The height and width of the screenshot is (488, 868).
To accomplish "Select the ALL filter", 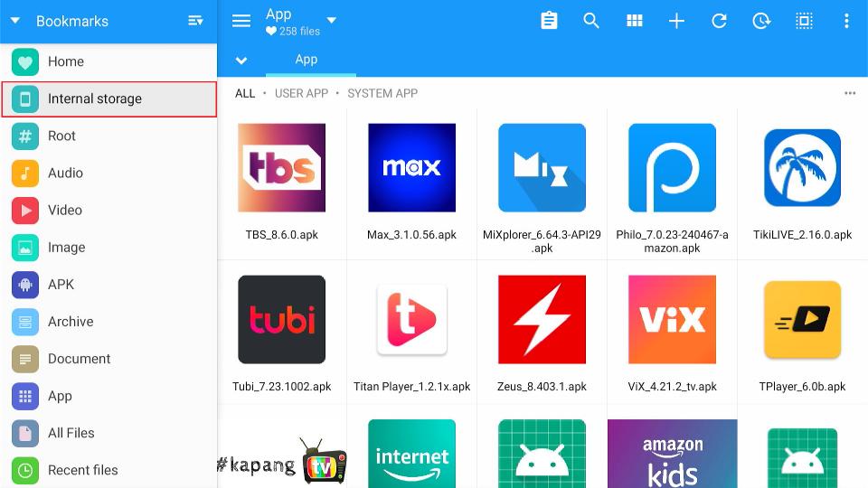I will 245,93.
